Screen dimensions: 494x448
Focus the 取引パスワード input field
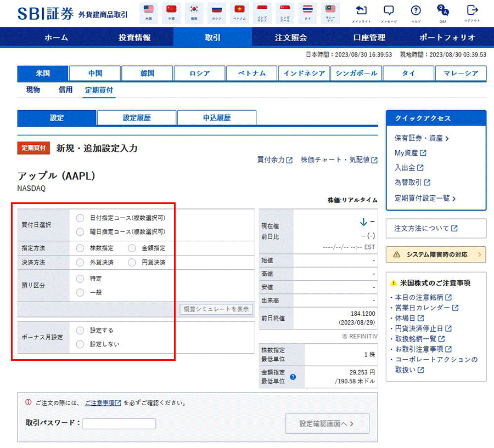click(x=119, y=423)
